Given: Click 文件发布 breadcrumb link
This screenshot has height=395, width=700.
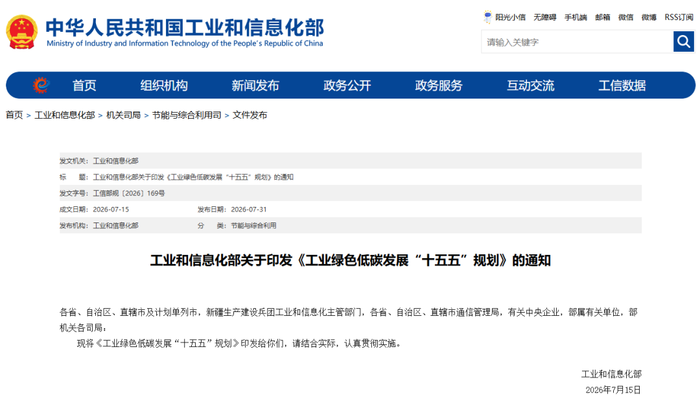Looking at the screenshot, I should (250, 115).
